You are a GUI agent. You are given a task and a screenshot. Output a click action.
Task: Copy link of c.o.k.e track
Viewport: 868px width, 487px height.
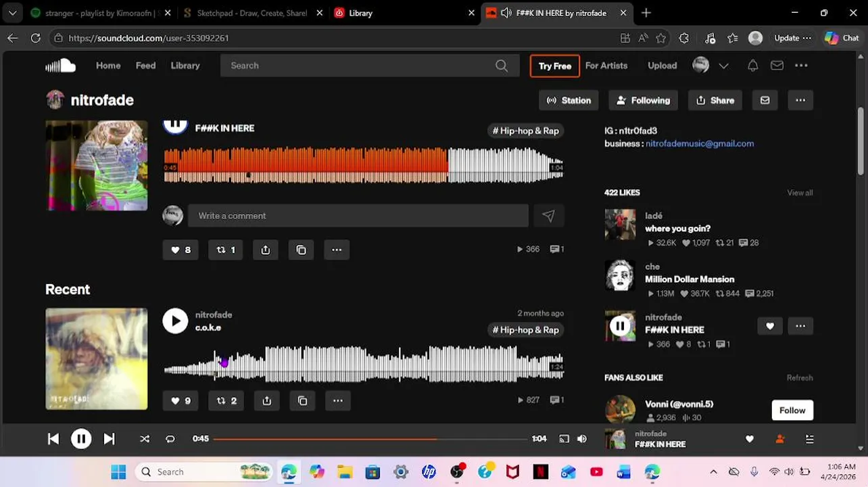pyautogui.click(x=302, y=400)
